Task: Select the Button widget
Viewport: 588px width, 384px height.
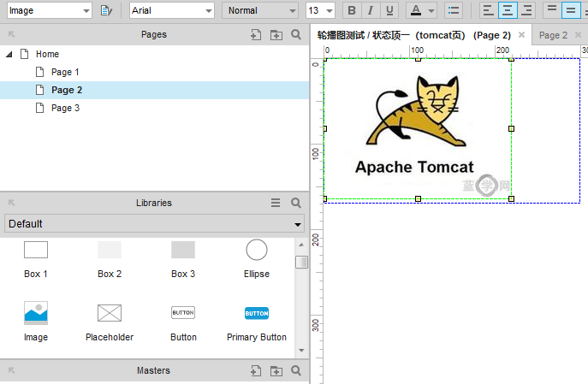Action: [x=183, y=322]
